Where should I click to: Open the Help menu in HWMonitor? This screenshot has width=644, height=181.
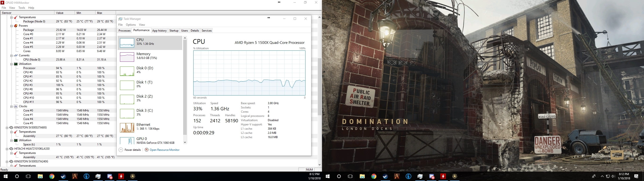click(x=31, y=8)
